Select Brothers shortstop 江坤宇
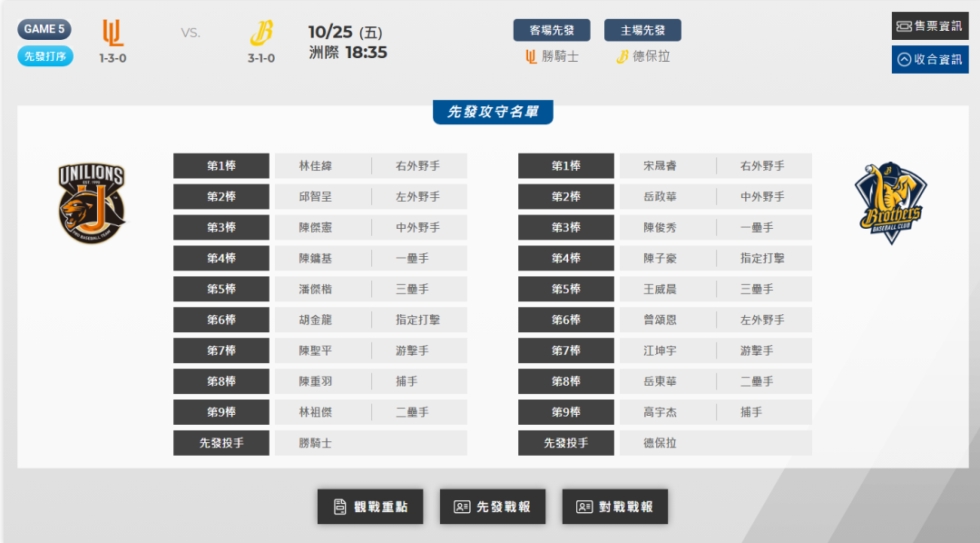The image size is (980, 543). coord(660,350)
